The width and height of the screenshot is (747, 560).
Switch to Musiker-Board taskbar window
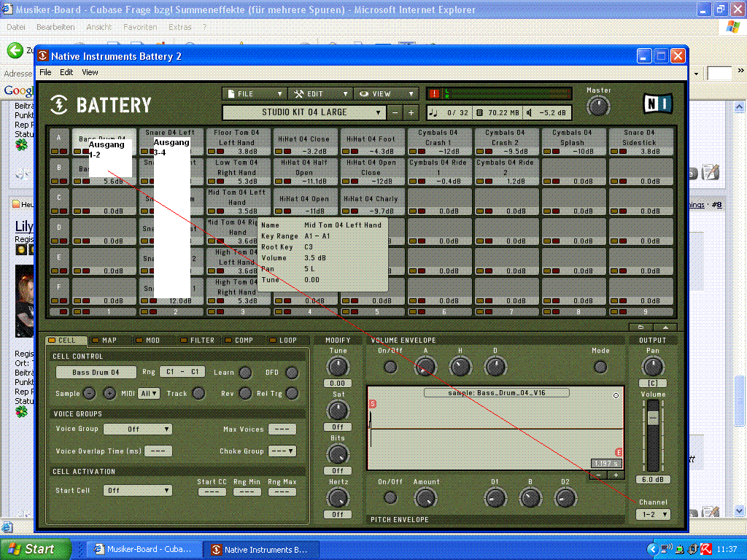(x=145, y=549)
